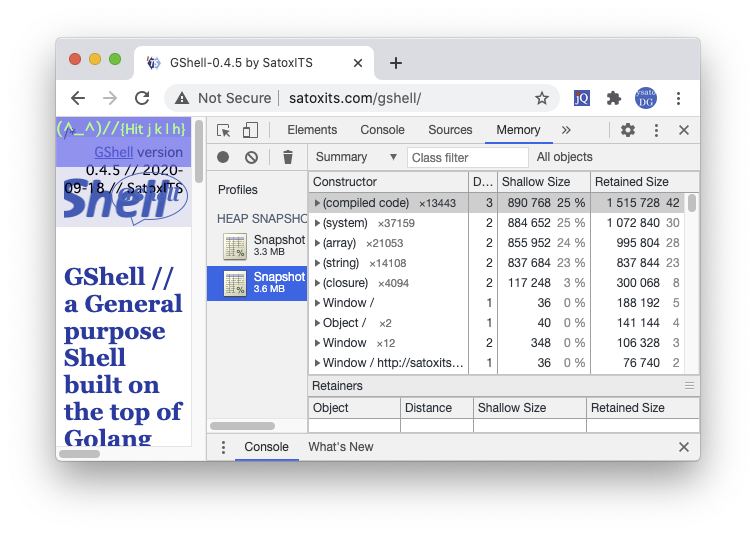The width and height of the screenshot is (756, 535).
Task: Click the inspect element picker icon
Action: (x=224, y=130)
